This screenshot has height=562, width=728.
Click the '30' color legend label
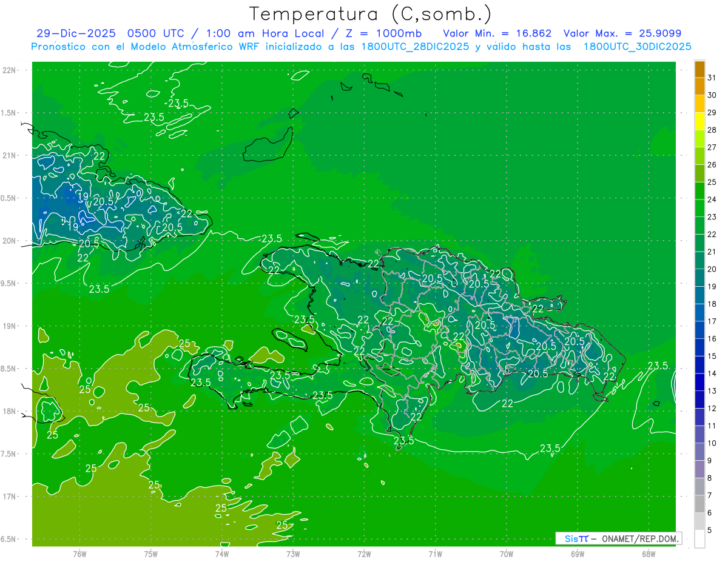[712, 95]
